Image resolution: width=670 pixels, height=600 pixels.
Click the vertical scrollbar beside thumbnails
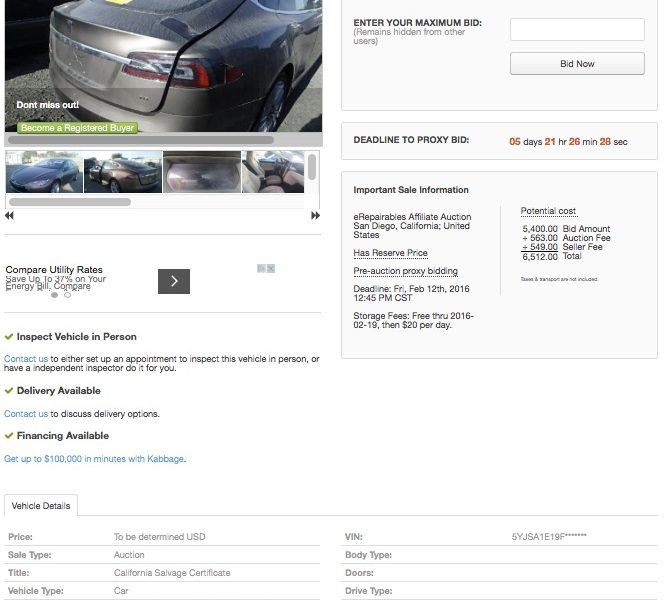click(312, 166)
